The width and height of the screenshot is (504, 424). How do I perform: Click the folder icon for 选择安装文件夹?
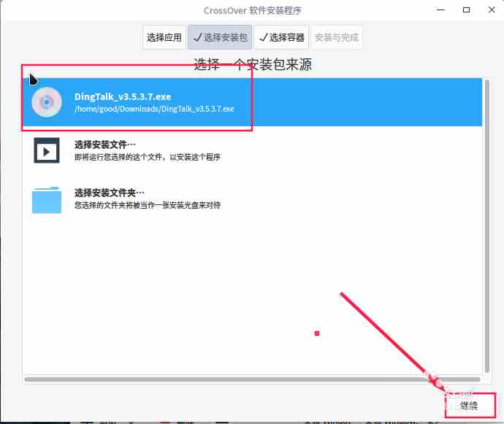[47, 199]
